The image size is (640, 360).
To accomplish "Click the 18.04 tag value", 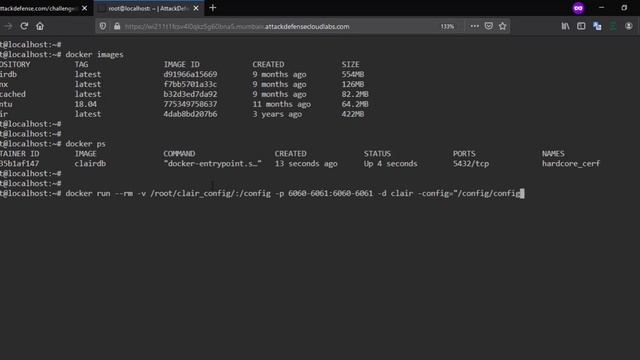I will (x=85, y=104).
